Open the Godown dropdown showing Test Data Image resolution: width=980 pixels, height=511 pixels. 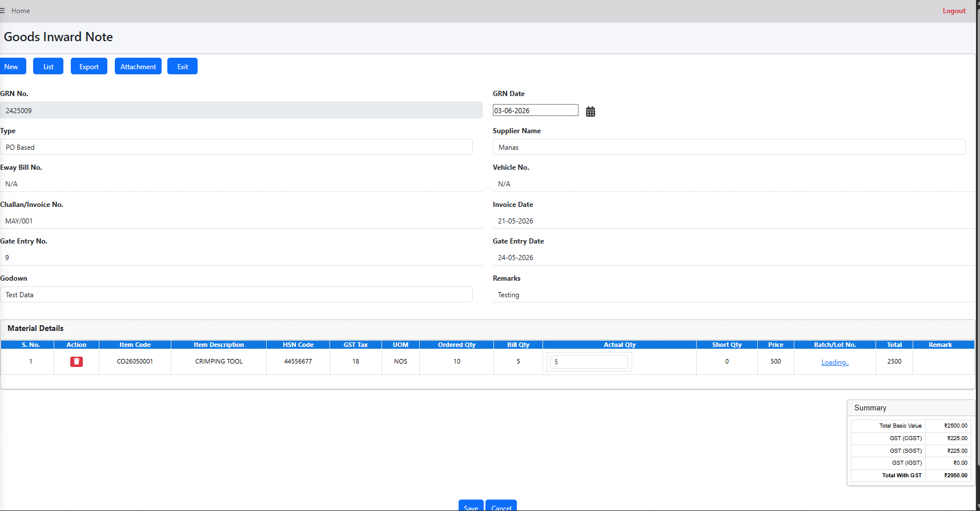coord(236,294)
